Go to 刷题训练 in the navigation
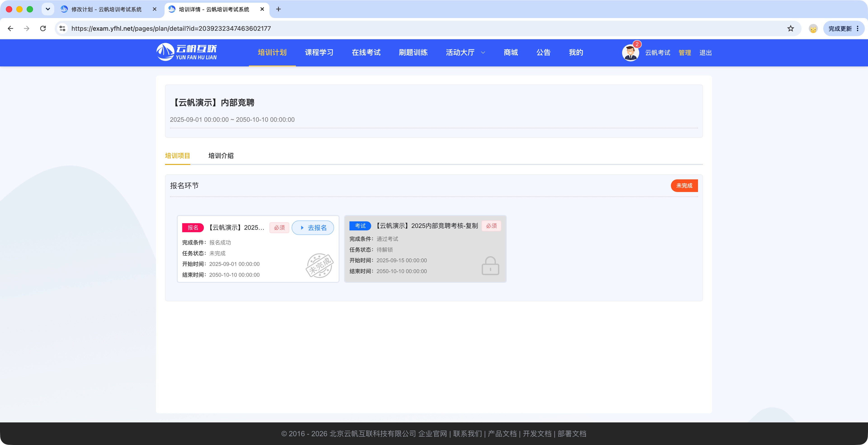 (413, 52)
